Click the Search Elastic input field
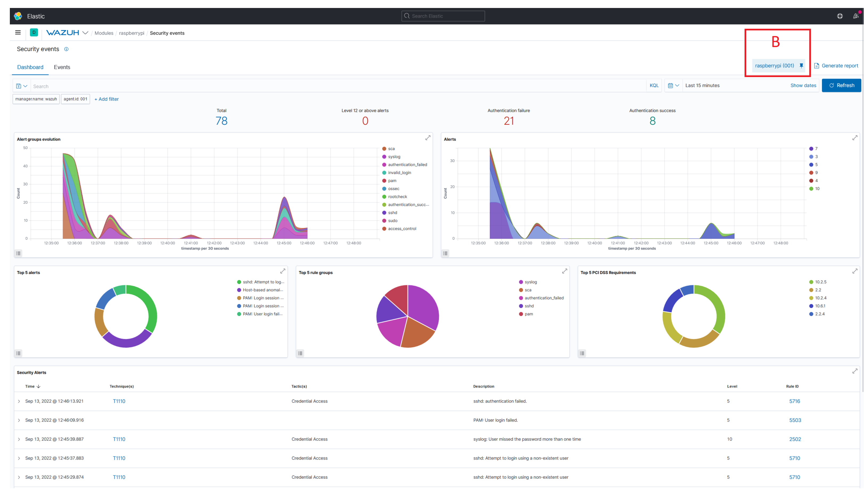 pyautogui.click(x=444, y=16)
